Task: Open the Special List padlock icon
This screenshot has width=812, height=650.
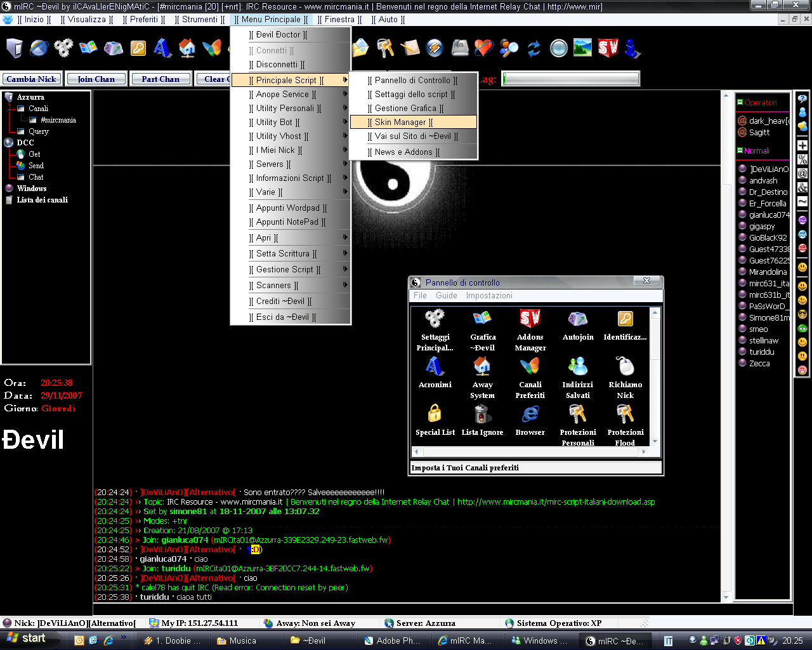Action: 435,415
